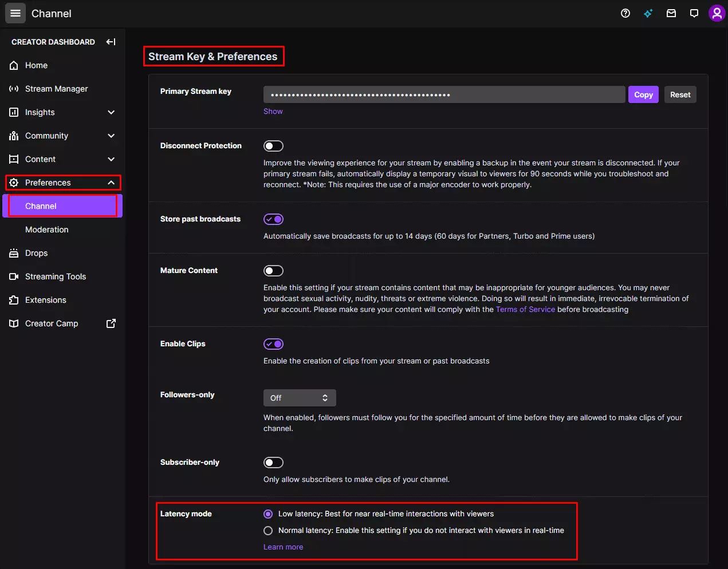Click the Home house icon
This screenshot has width=728, height=569.
[x=14, y=65]
